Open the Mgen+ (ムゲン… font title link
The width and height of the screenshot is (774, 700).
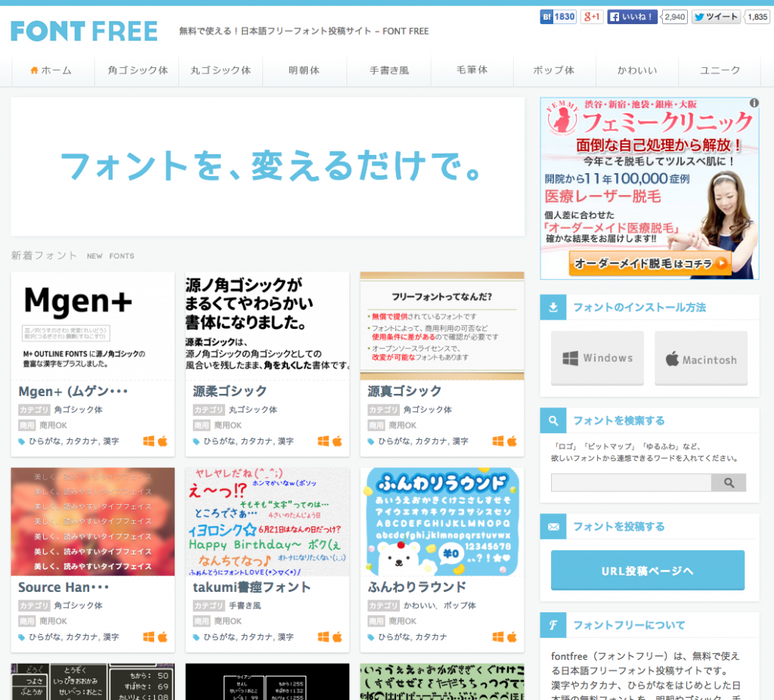coord(73,392)
